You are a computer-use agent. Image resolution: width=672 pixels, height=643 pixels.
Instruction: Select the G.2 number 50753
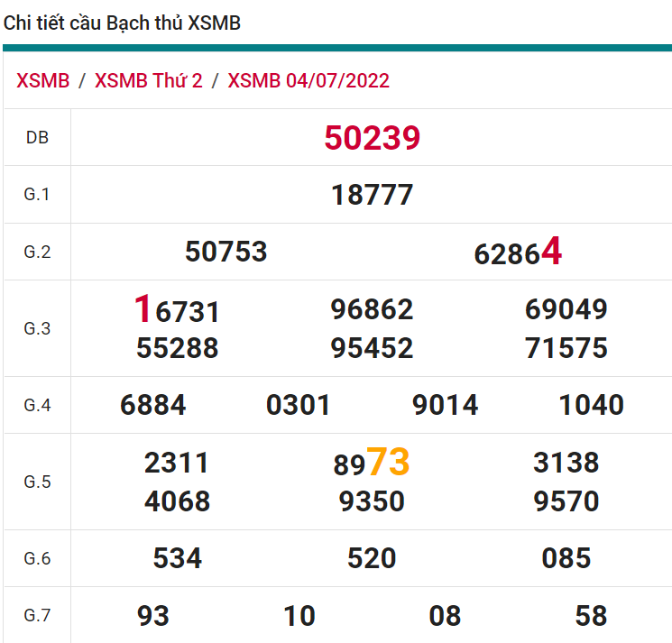click(226, 252)
